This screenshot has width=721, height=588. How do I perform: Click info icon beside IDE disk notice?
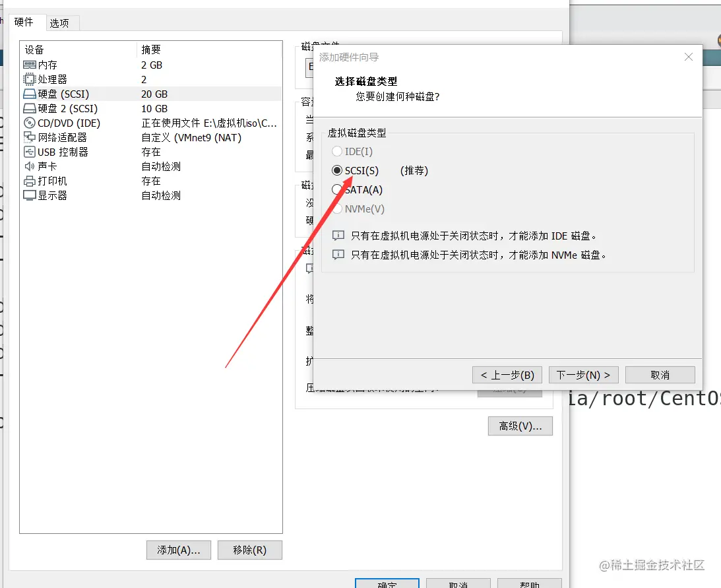pos(338,236)
